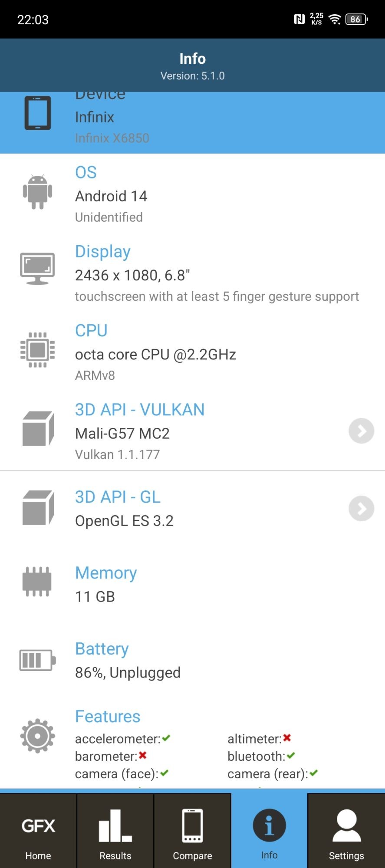The image size is (385, 868).
Task: Tap the barometer red cross mark
Action: click(x=143, y=756)
